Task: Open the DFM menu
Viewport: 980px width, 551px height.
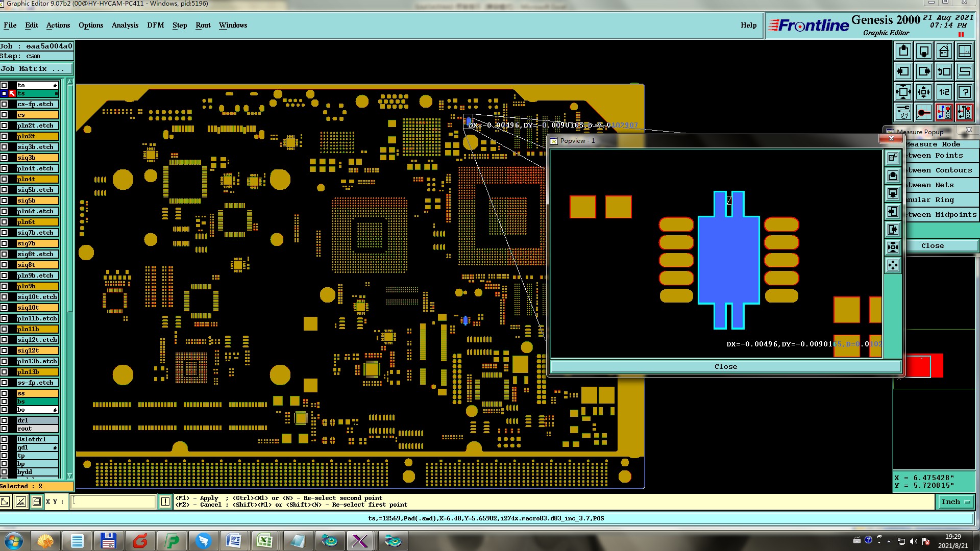Action: (x=155, y=25)
